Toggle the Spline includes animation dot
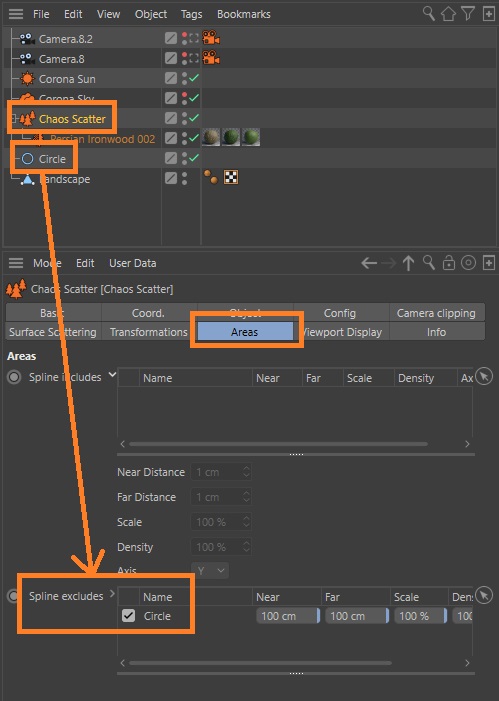 (x=14, y=377)
